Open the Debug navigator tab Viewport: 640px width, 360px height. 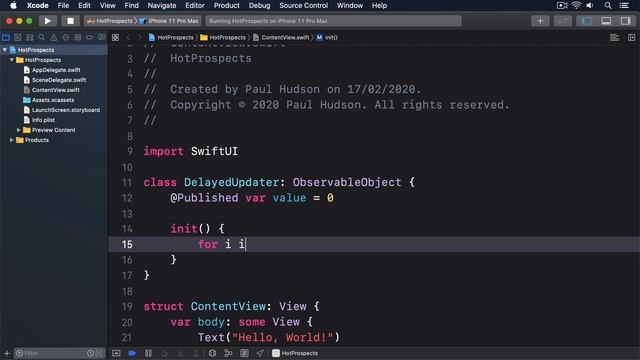click(x=78, y=38)
